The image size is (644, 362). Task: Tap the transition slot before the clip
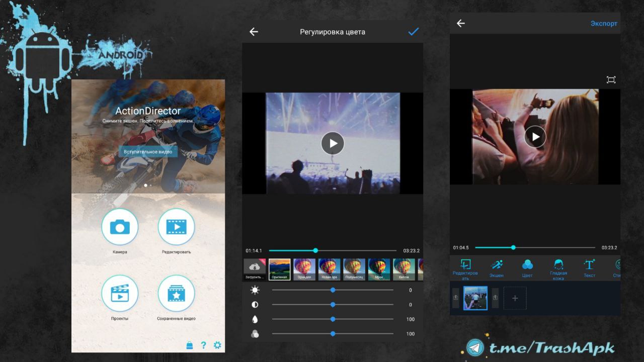(x=456, y=298)
